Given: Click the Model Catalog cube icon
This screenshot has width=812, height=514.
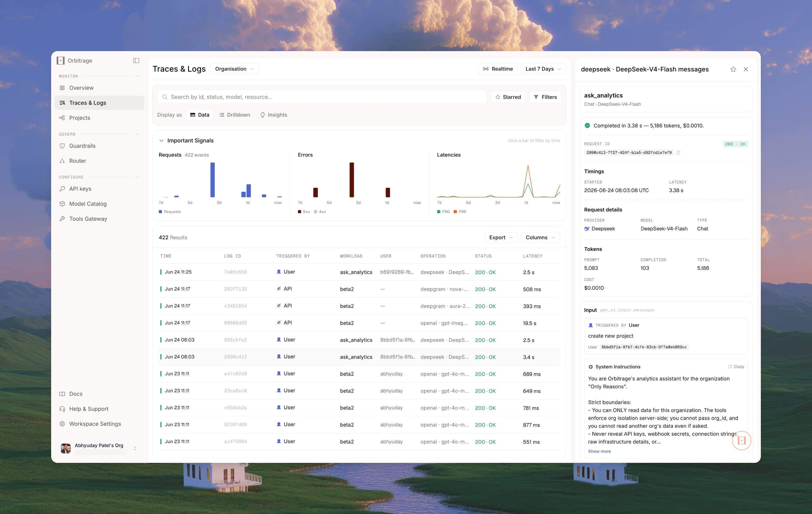Looking at the screenshot, I should [x=62, y=204].
